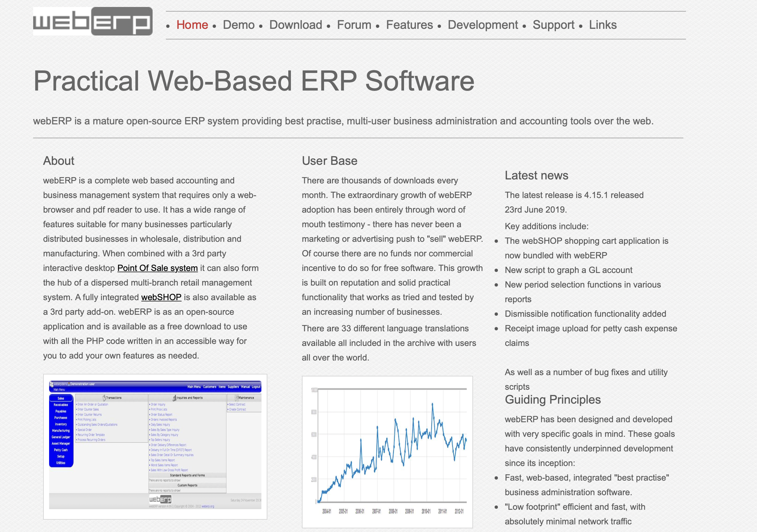Click the 'Fast, web-based, integrated' principle
Screen dimensions: 757x532
(x=587, y=485)
